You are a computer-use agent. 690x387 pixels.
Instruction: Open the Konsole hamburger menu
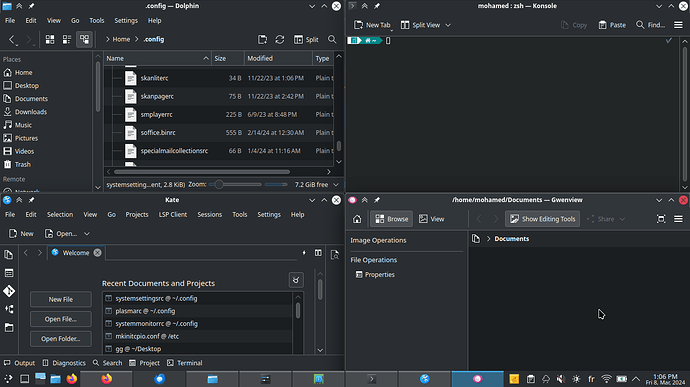coord(679,25)
